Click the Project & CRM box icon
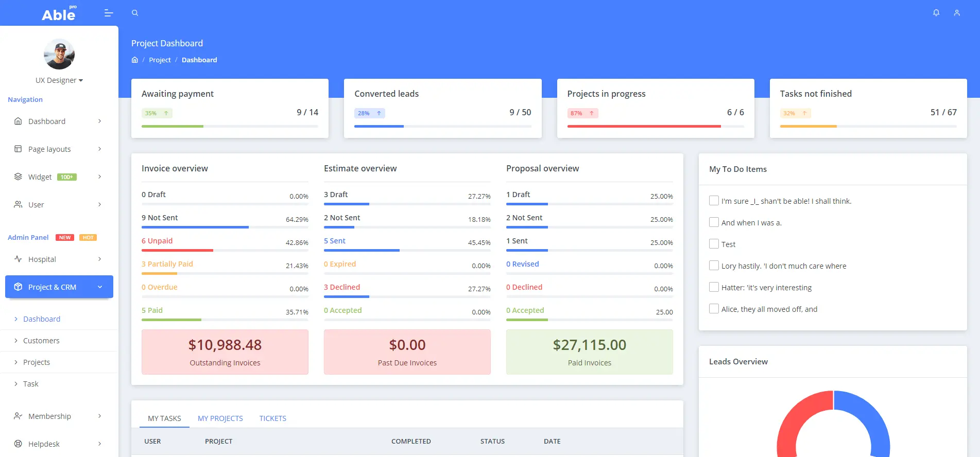 tap(18, 287)
